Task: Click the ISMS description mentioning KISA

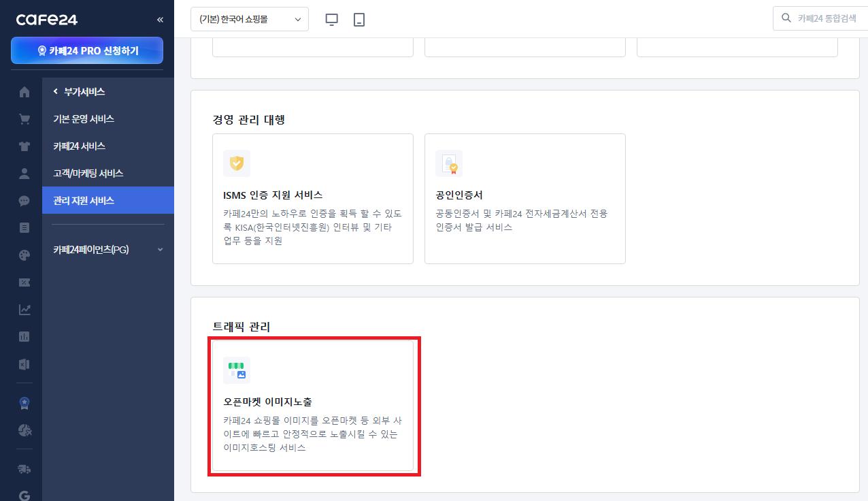Action: pos(312,227)
